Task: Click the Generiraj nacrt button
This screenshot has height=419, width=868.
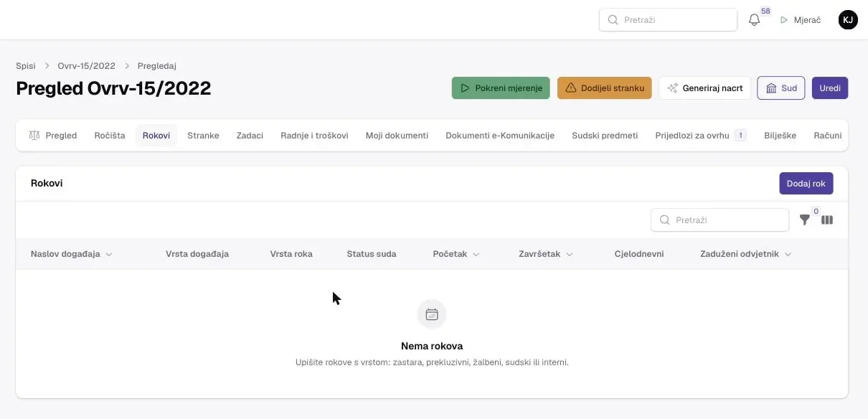Action: pos(704,88)
